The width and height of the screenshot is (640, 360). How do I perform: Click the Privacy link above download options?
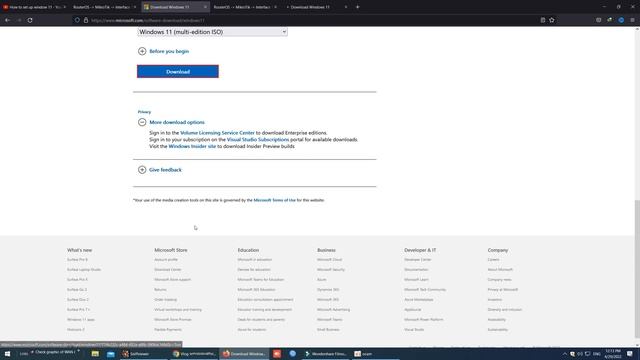(x=144, y=112)
